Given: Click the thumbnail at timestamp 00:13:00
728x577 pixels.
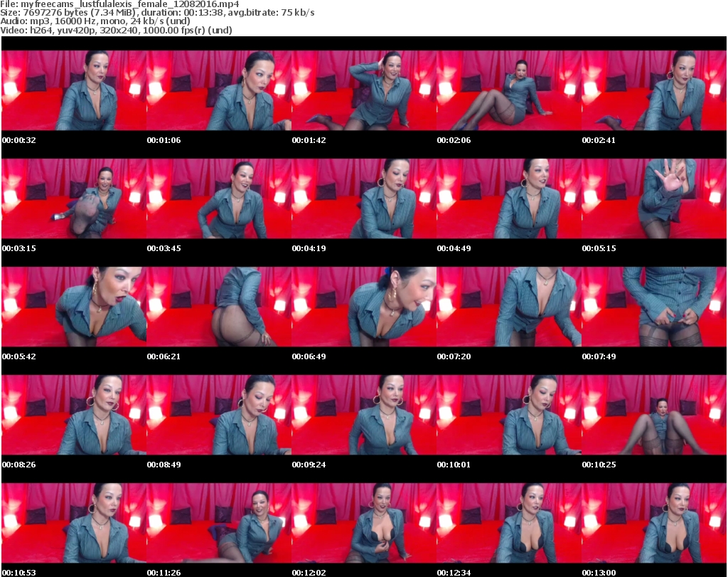Looking at the screenshot, I should [654, 523].
